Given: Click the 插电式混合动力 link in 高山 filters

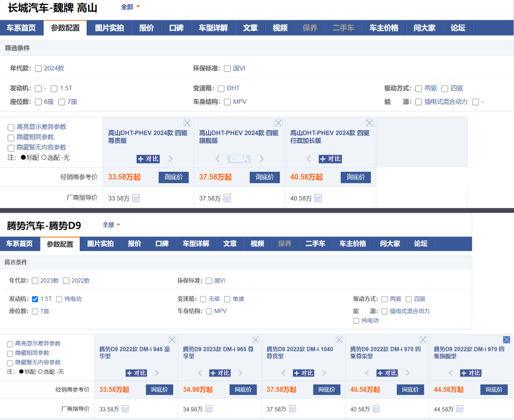Looking at the screenshot, I should (446, 102).
